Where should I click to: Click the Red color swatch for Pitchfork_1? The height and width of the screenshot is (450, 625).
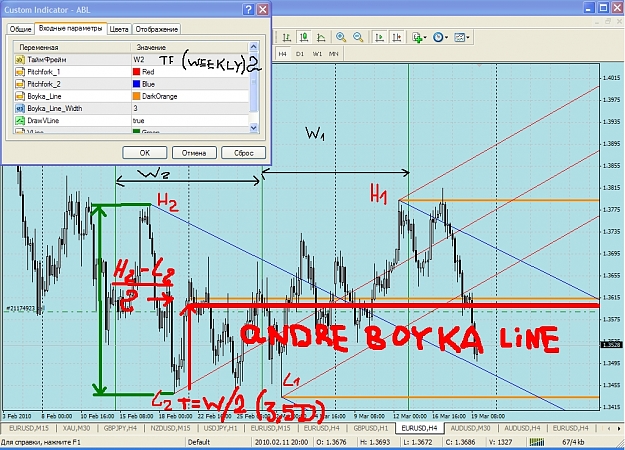point(136,72)
